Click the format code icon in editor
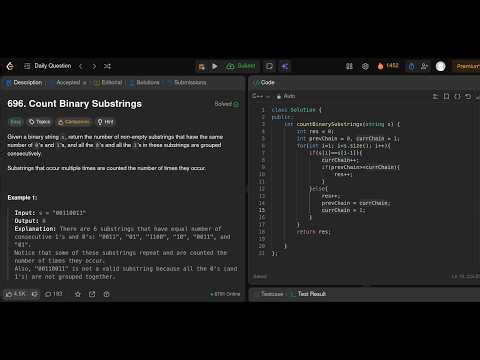Viewport: 480px width, 360px height. (435, 97)
